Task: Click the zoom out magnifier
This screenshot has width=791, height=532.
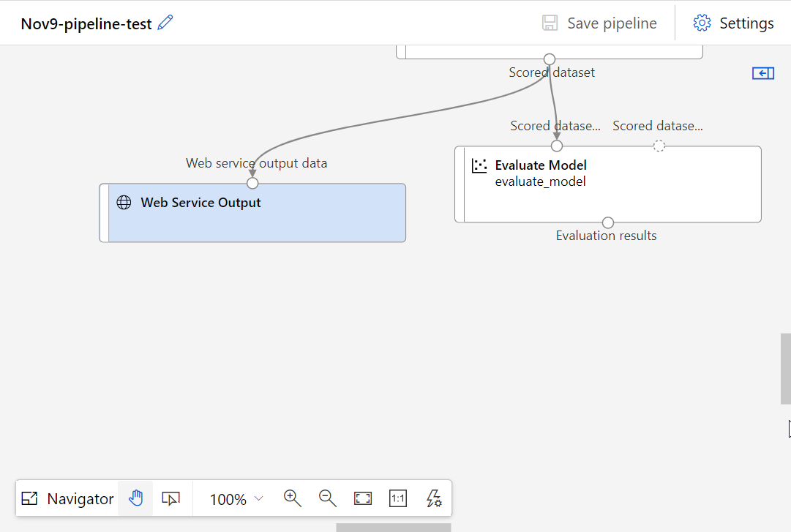Action: 328,499
